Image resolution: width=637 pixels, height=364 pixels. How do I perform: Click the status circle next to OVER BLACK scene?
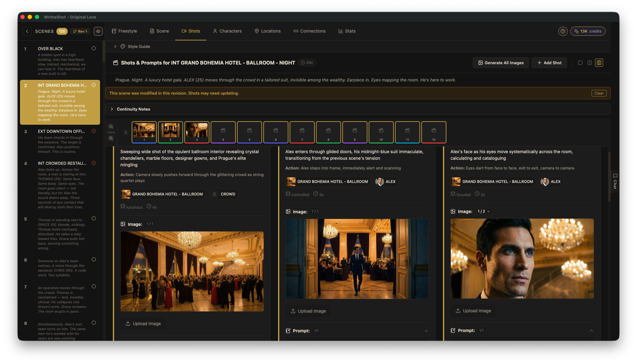[x=94, y=48]
